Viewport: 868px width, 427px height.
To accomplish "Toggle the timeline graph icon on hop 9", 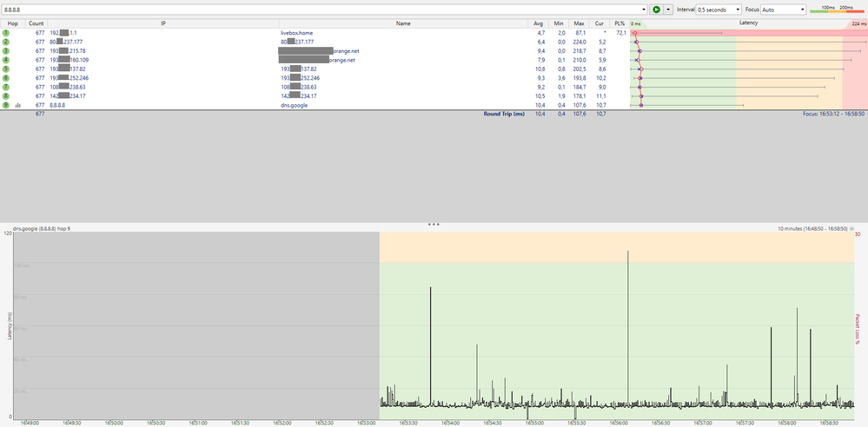I will coord(17,105).
